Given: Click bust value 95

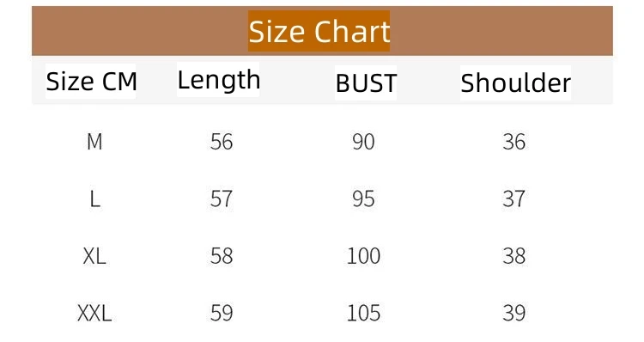Looking at the screenshot, I should (363, 199).
